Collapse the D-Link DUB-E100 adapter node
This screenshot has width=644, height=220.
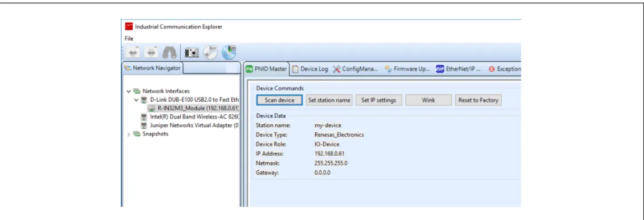[137, 100]
